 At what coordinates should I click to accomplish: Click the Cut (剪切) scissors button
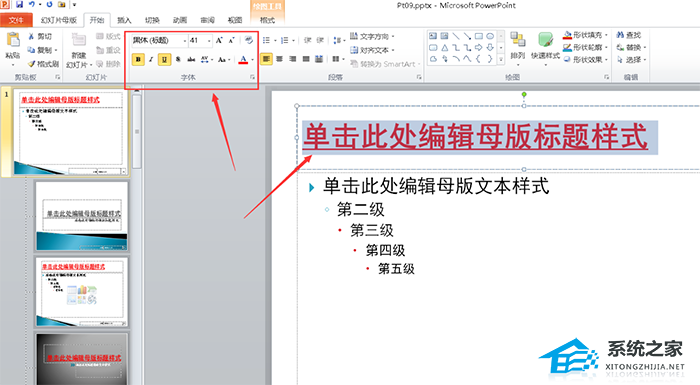click(40, 37)
